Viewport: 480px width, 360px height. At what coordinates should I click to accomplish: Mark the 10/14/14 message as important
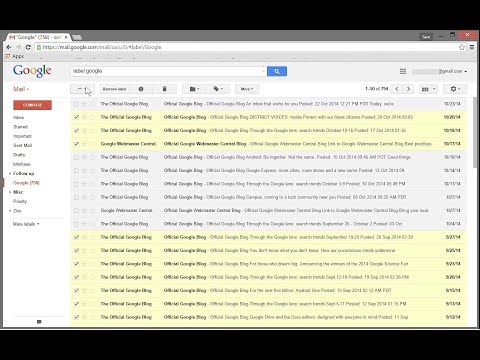[x=92, y=171]
